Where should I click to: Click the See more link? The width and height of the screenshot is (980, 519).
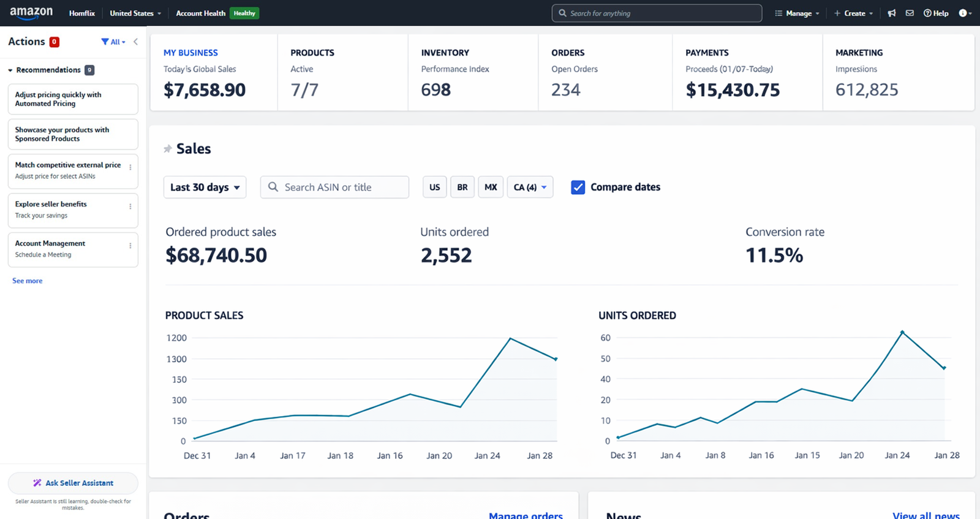point(28,281)
